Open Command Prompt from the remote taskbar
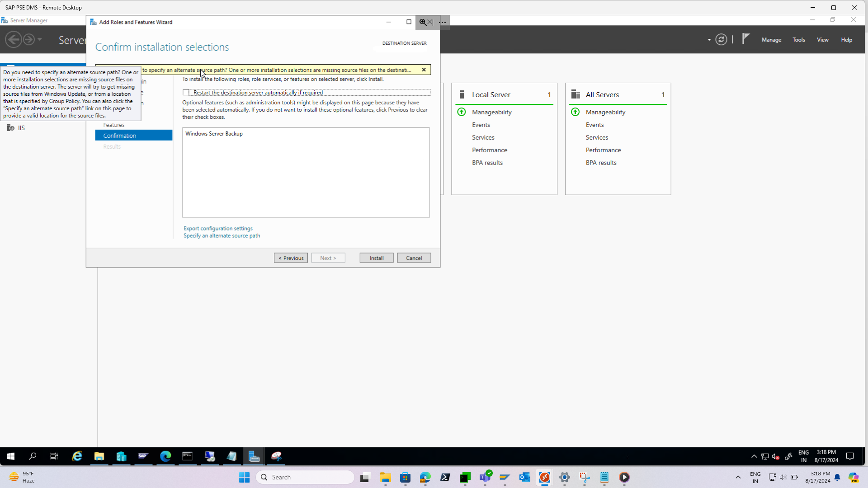Image resolution: width=868 pixels, height=488 pixels. click(x=187, y=456)
